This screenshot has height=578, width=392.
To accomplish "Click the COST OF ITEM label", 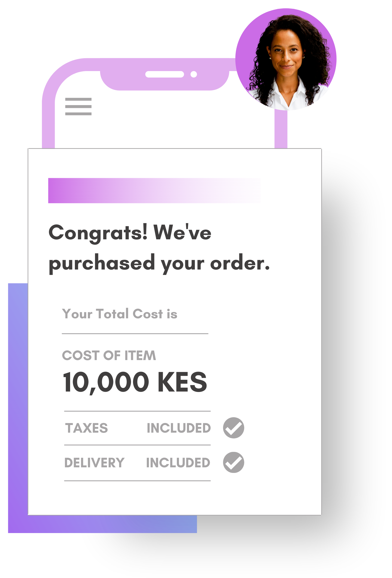I will pyautogui.click(x=109, y=355).
